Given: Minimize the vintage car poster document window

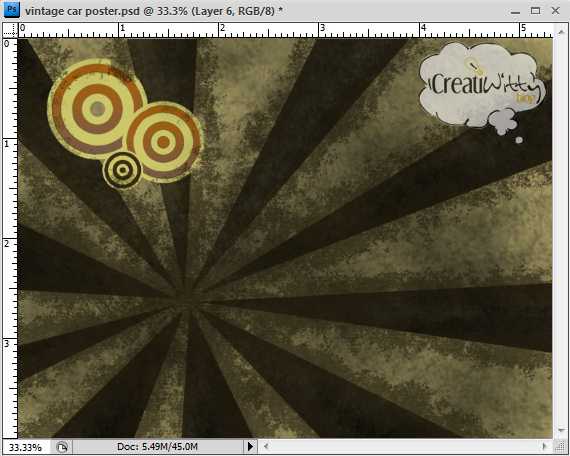Looking at the screenshot, I should pyautogui.click(x=515, y=12).
